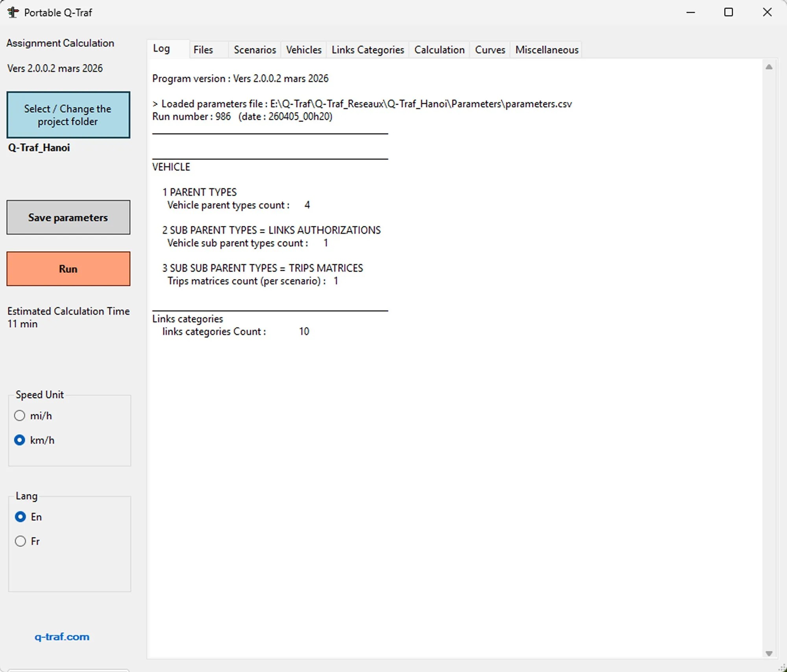The width and height of the screenshot is (787, 672).
Task: Select the km/h speed unit
Action: click(x=20, y=440)
